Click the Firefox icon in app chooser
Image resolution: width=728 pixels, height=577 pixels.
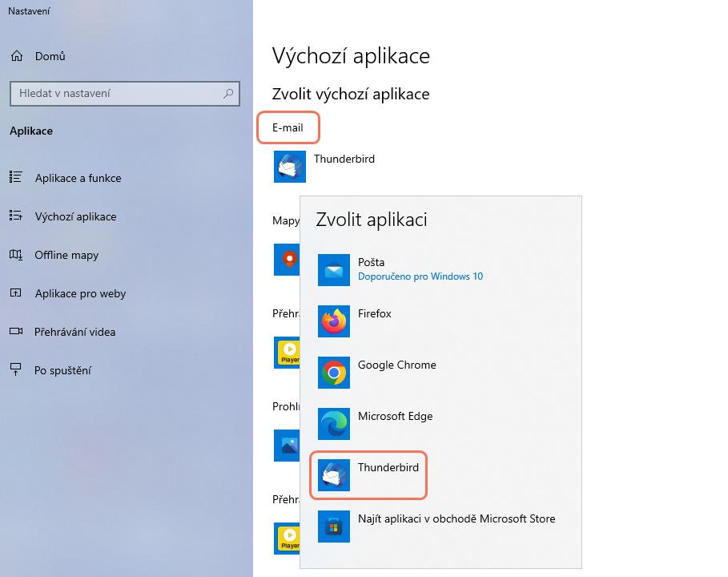pos(334,321)
